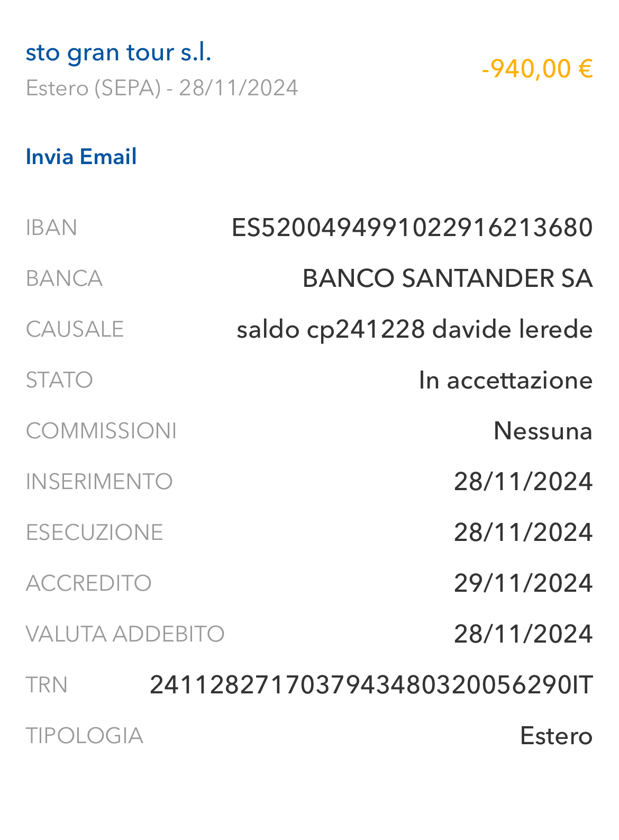The width and height of the screenshot is (619, 840).
Task: Select the Esecuzione date value
Action: coord(523,532)
